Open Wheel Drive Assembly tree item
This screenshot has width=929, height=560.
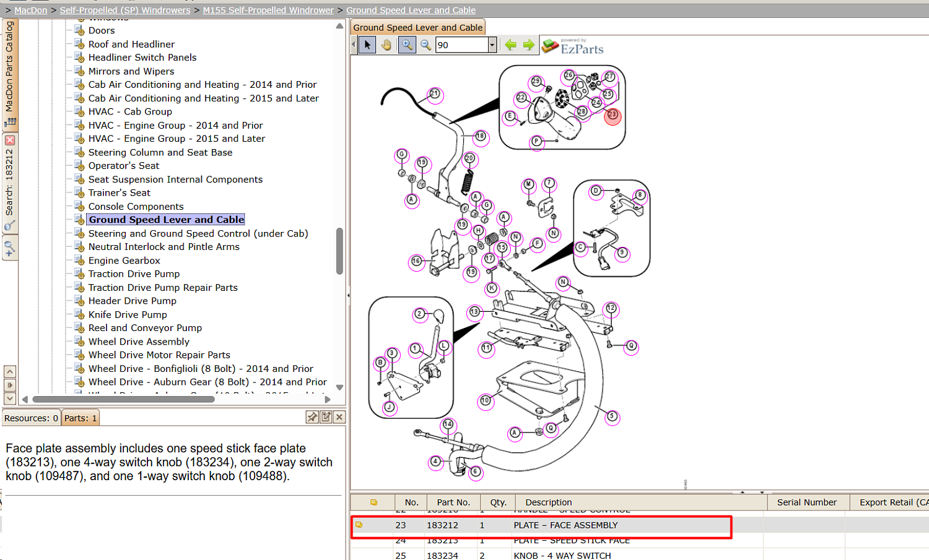click(139, 342)
